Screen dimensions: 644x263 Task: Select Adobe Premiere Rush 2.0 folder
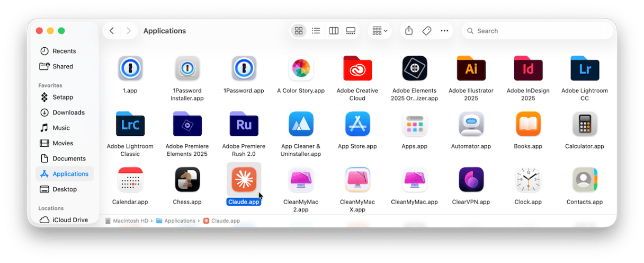pos(244,124)
